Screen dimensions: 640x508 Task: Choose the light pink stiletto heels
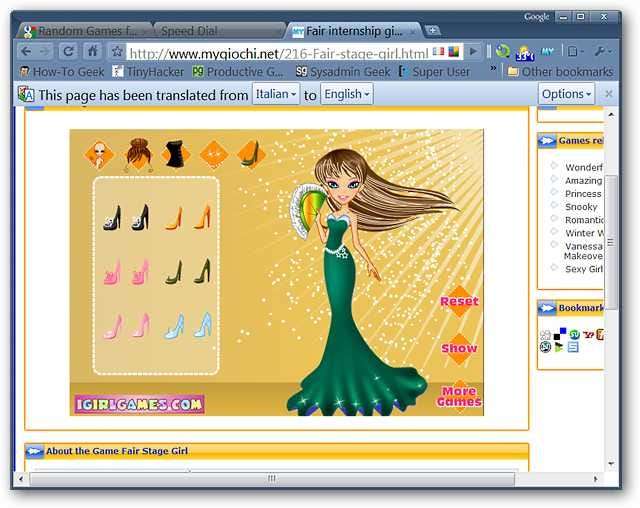click(126, 326)
